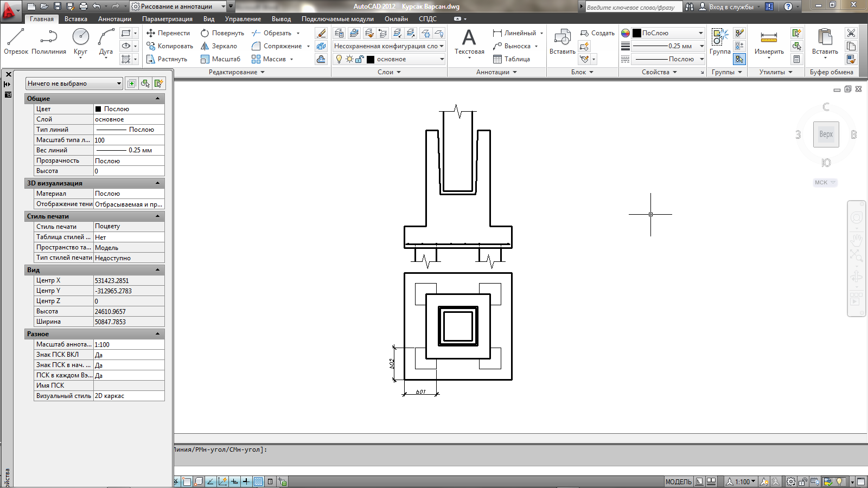The height and width of the screenshot is (488, 868).
Task: Click the Масштаб scale tool
Action: point(220,59)
